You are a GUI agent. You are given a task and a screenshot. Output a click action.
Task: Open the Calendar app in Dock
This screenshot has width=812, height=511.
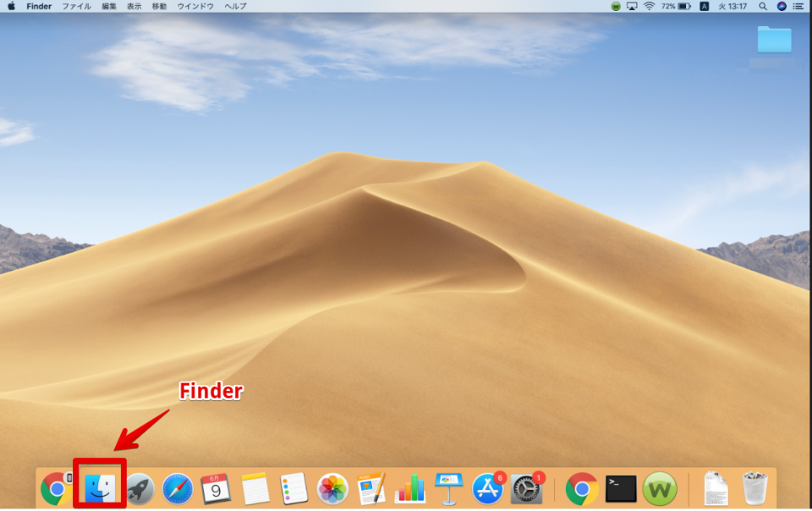(216, 488)
